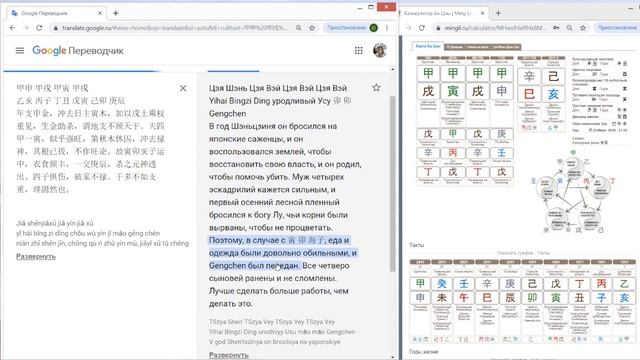Viewport: 640px width, 360px height.
Task: Open zoom indicator in translate address bar
Action: coord(299,28)
